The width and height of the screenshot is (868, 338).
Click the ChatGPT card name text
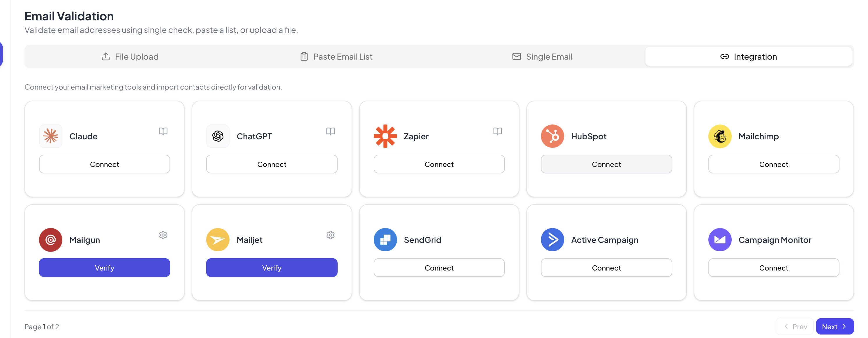click(x=254, y=136)
